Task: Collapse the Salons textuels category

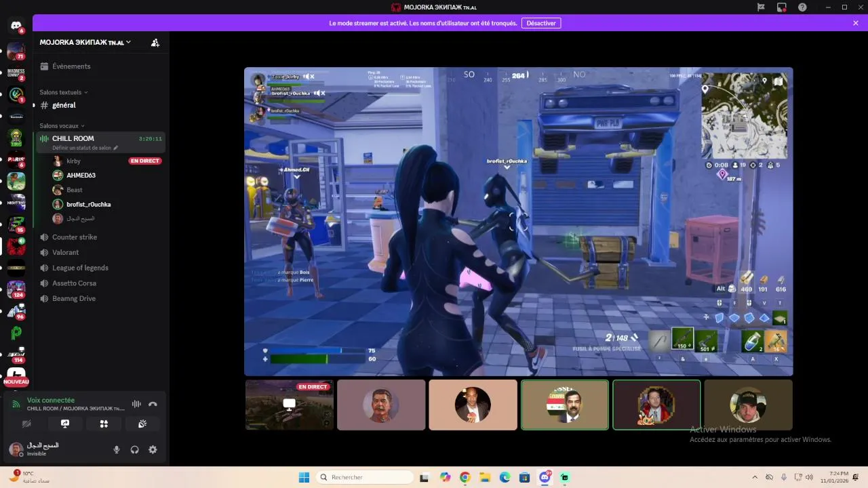Action: [64, 92]
